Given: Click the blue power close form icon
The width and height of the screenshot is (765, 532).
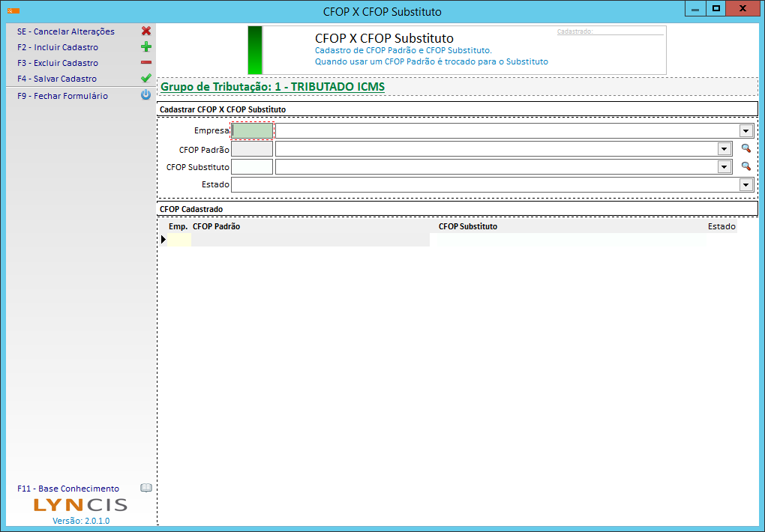Looking at the screenshot, I should [x=146, y=96].
